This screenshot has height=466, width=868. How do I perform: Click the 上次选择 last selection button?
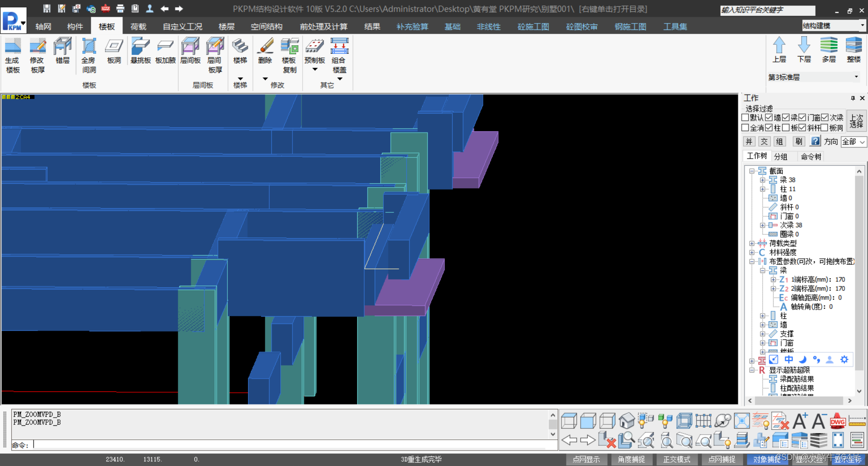coord(856,121)
